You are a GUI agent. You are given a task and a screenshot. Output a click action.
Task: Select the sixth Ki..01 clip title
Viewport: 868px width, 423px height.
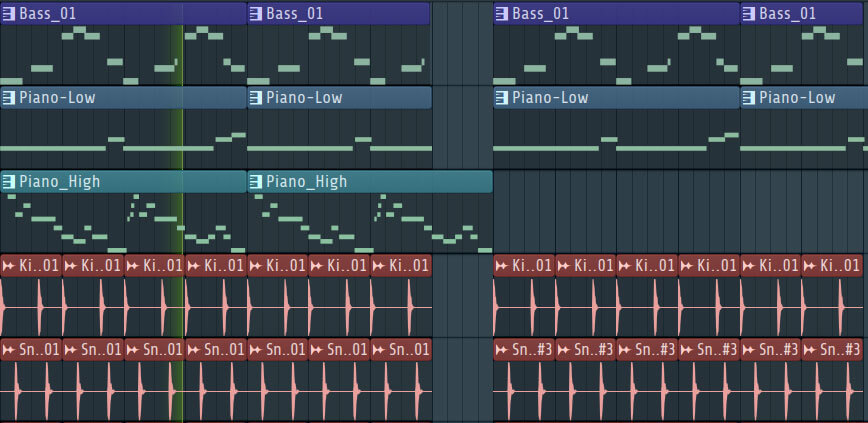(x=348, y=266)
